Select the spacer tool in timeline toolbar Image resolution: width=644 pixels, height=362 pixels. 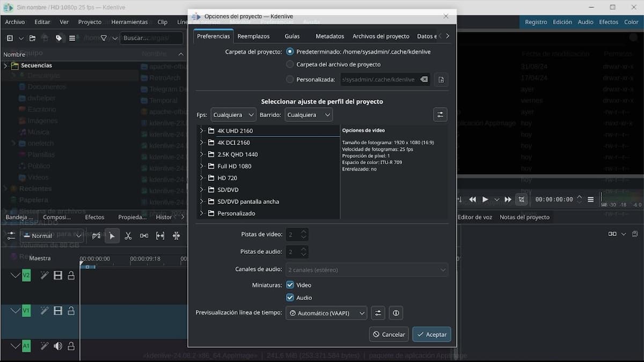tap(144, 235)
